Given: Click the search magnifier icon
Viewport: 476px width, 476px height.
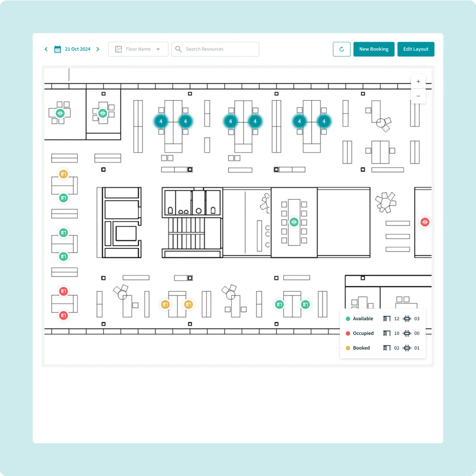Looking at the screenshot, I should point(178,49).
